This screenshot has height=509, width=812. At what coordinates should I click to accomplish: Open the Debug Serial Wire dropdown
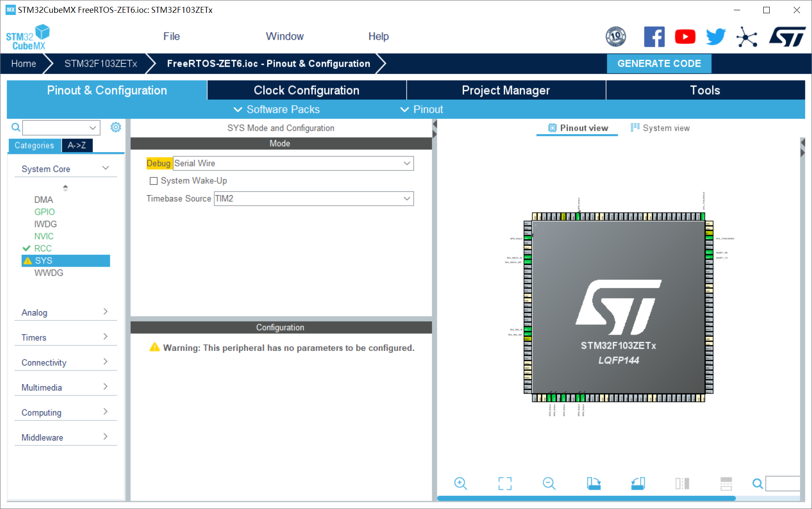tap(293, 163)
